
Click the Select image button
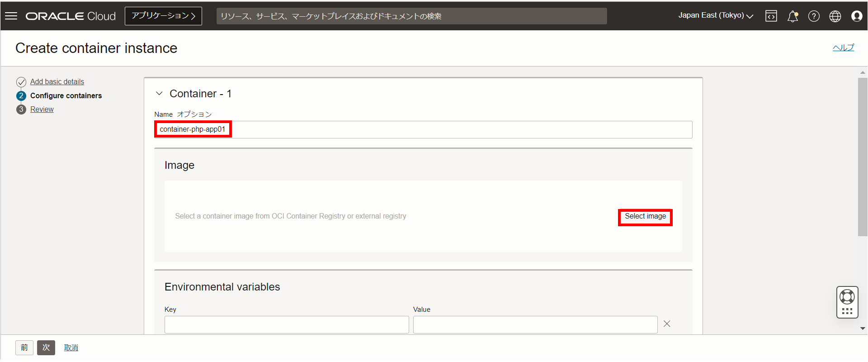(645, 217)
